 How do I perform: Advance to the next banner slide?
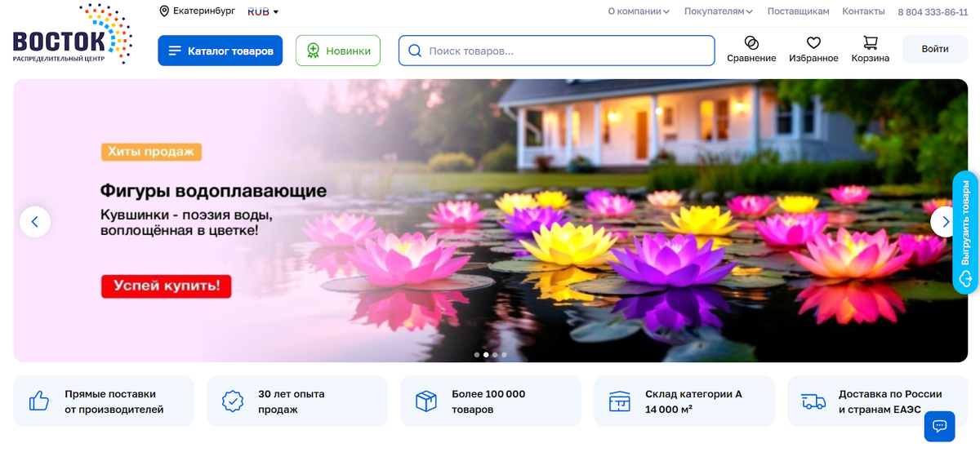point(946,221)
